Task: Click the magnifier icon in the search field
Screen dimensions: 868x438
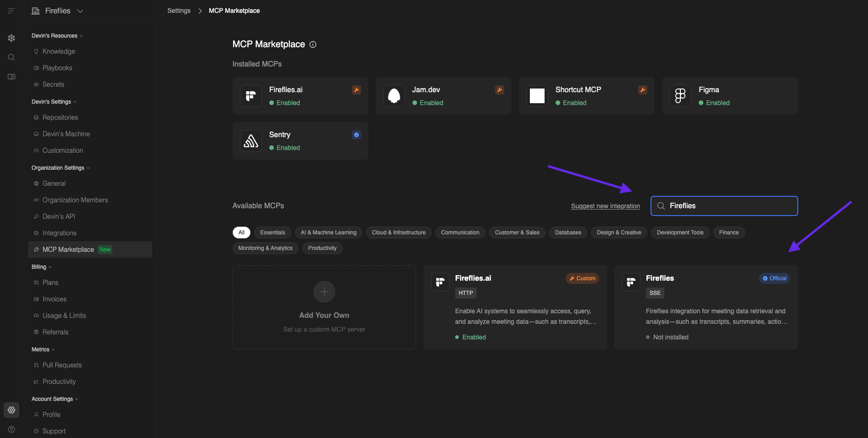Action: pos(661,206)
